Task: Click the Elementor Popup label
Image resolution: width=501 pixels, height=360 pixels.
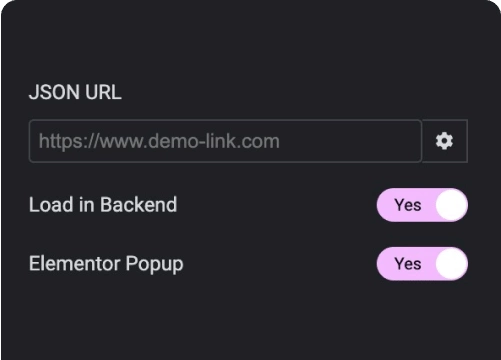Action: point(106,264)
